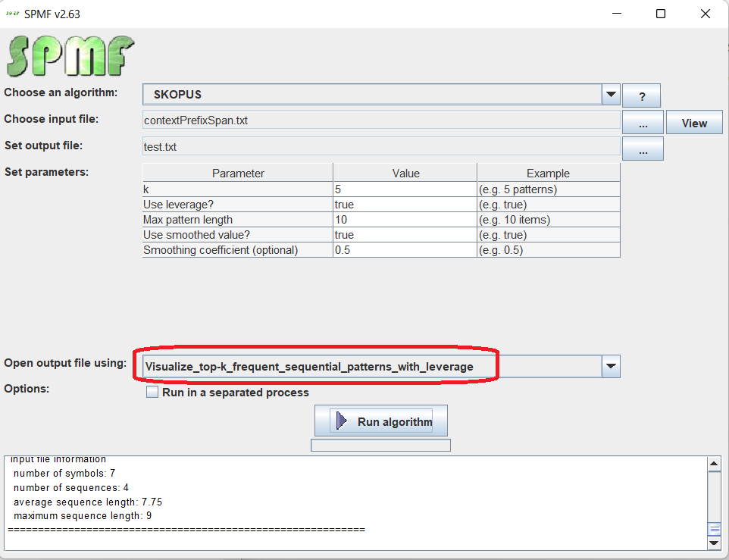Click the Max pattern length value 10
729x560 pixels.
pos(404,220)
